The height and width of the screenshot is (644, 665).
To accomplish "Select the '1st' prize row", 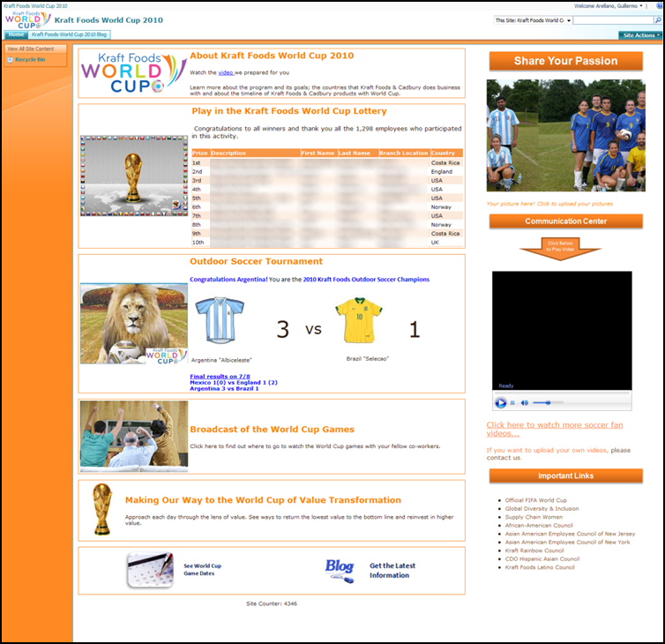I will (x=327, y=163).
